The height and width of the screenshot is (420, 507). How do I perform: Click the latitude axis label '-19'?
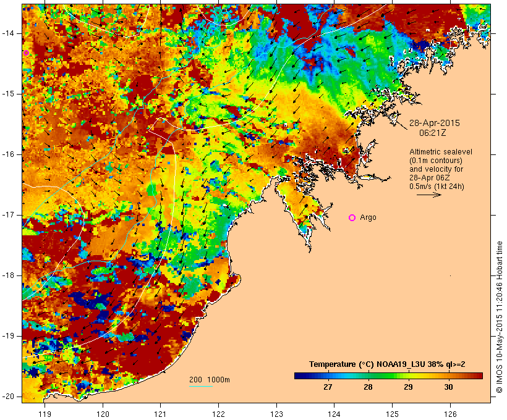pos(8,336)
